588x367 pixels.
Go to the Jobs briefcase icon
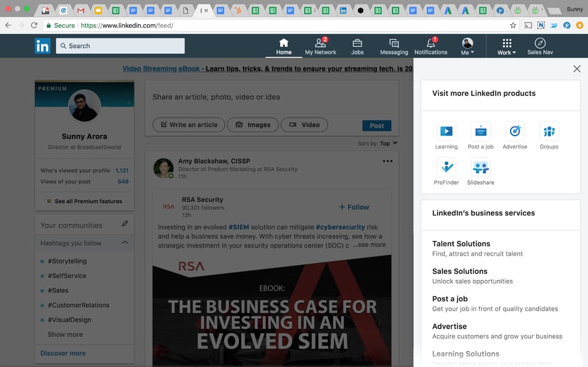coord(357,46)
